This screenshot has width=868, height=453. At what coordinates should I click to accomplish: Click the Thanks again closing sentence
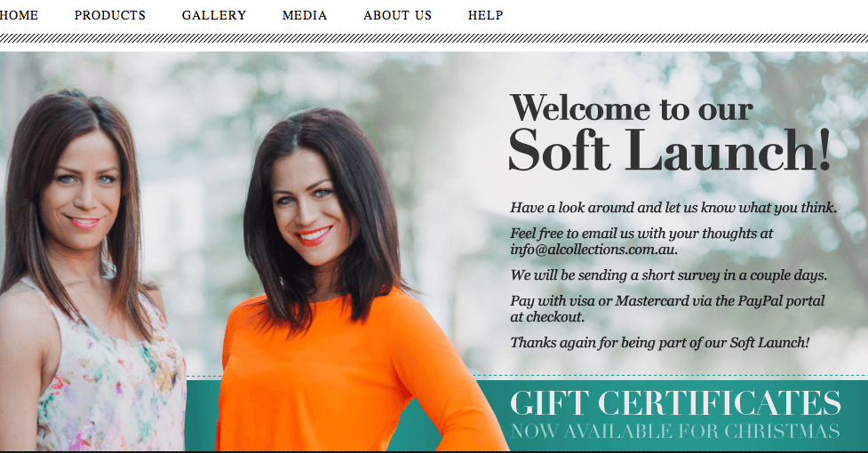coord(660,343)
